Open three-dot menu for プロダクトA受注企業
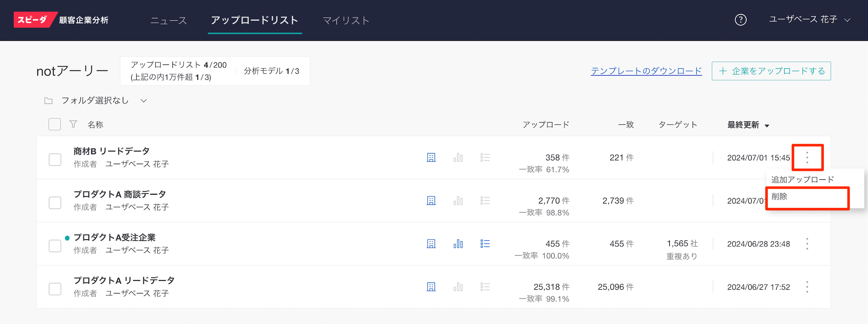Viewport: 868px width, 324px height. [x=807, y=244]
